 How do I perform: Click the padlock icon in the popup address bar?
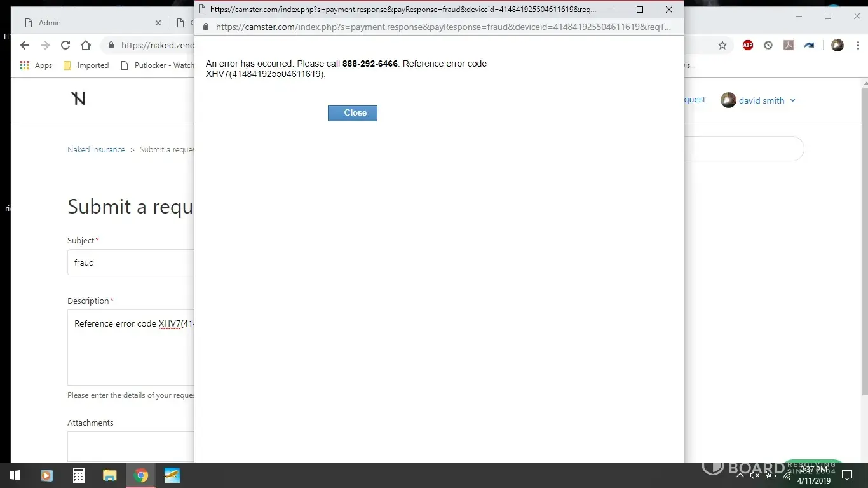(x=205, y=27)
